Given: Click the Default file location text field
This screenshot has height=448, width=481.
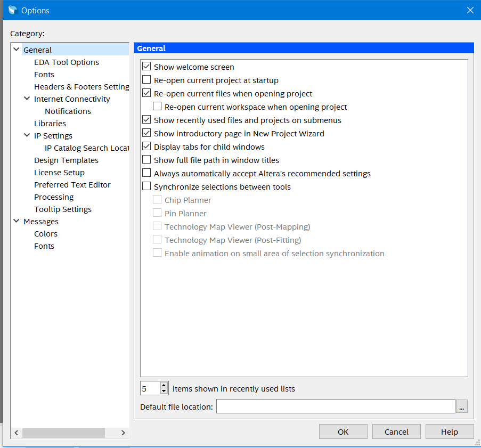Looking at the screenshot, I should pyautogui.click(x=336, y=406).
